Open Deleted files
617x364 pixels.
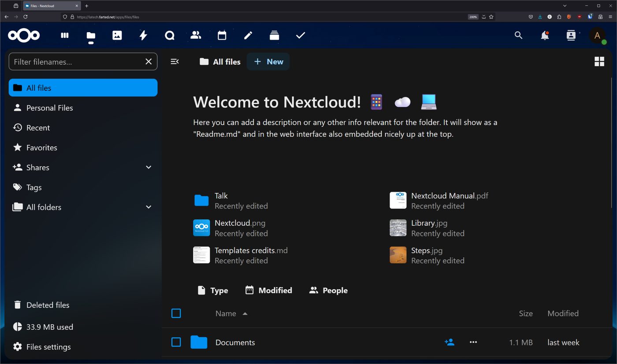pos(83,305)
